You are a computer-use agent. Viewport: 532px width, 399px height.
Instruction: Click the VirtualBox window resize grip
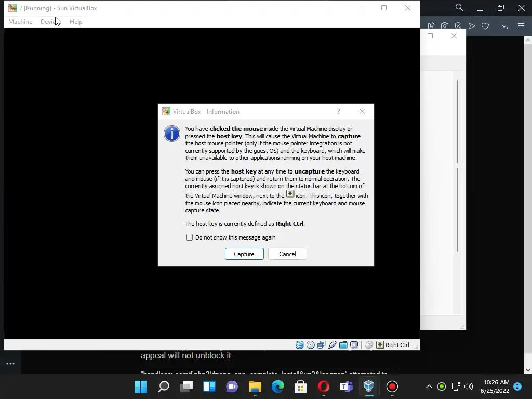pos(417,347)
